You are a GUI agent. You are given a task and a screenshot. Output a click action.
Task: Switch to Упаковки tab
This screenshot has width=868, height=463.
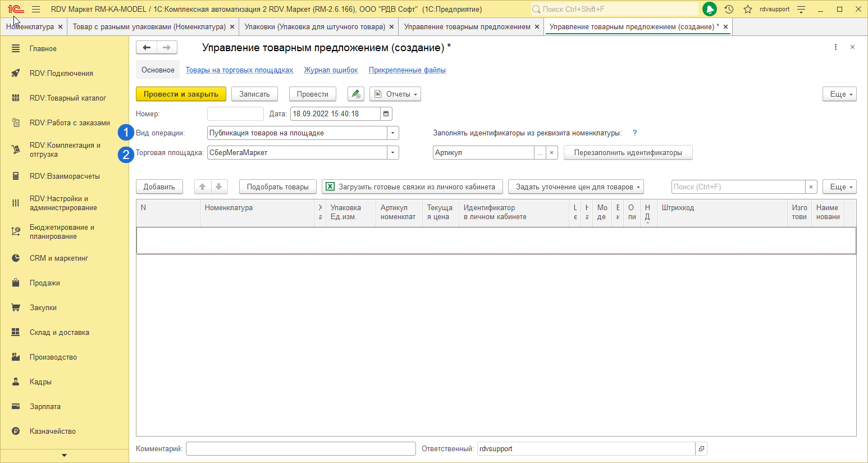pos(315,27)
